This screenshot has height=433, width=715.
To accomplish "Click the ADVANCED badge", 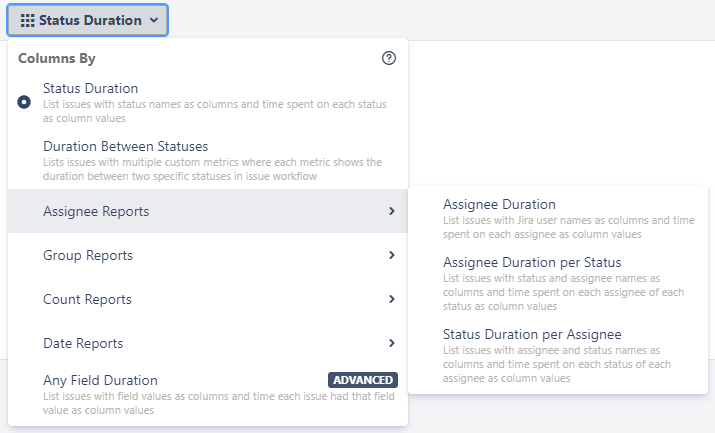I will (363, 380).
